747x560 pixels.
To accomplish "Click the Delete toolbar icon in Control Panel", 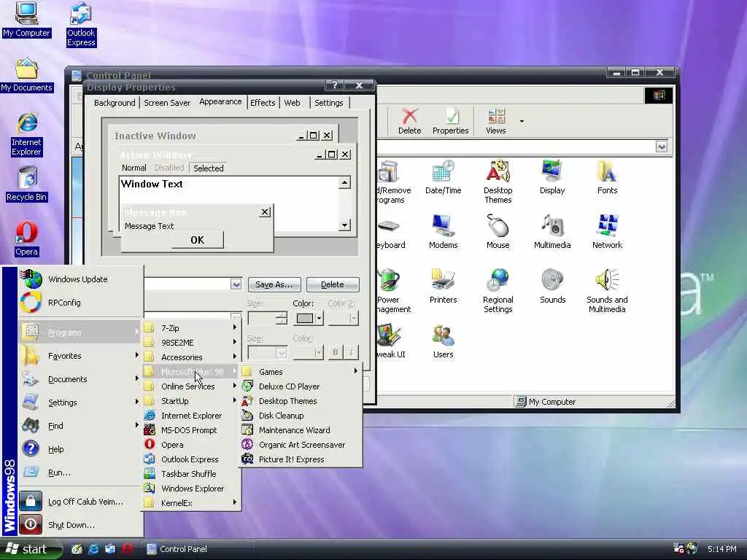I will [410, 122].
